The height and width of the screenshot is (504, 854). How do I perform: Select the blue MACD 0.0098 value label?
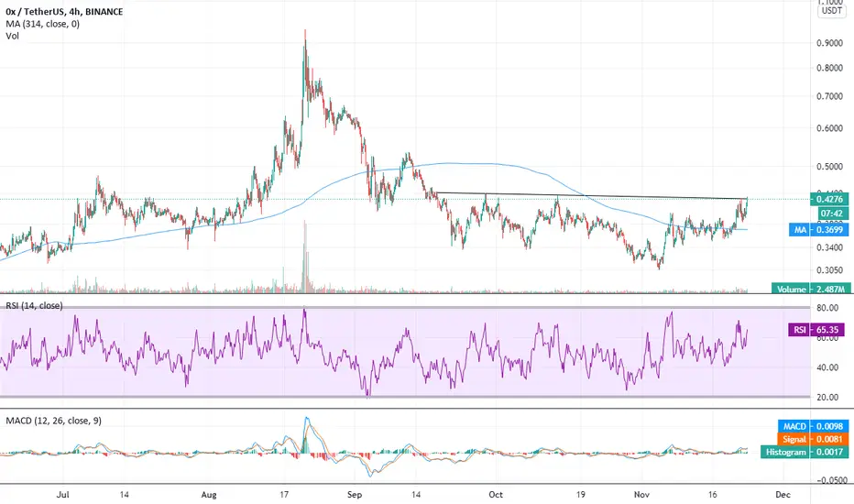tap(813, 426)
